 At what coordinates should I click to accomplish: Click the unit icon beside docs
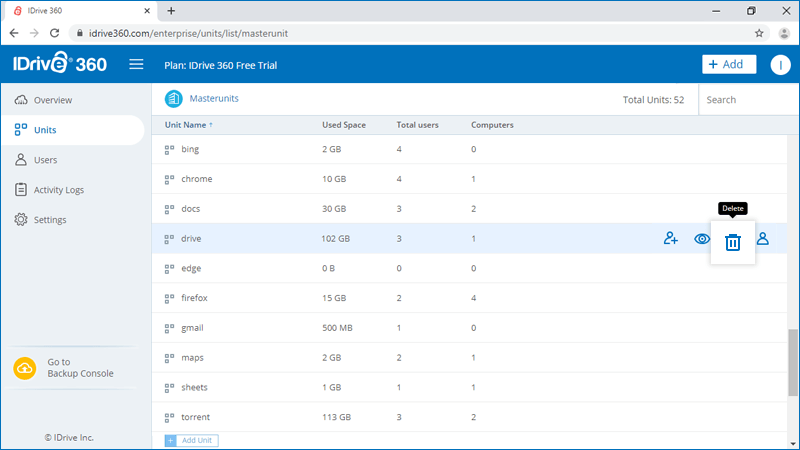169,209
